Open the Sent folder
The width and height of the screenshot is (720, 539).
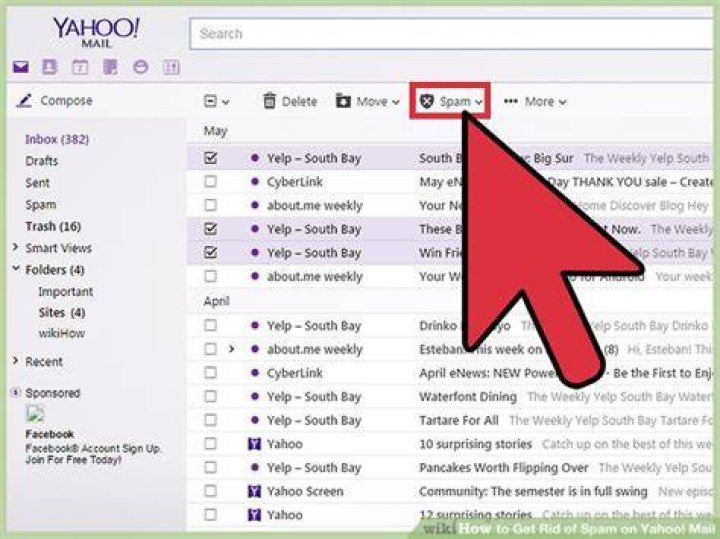pos(37,183)
